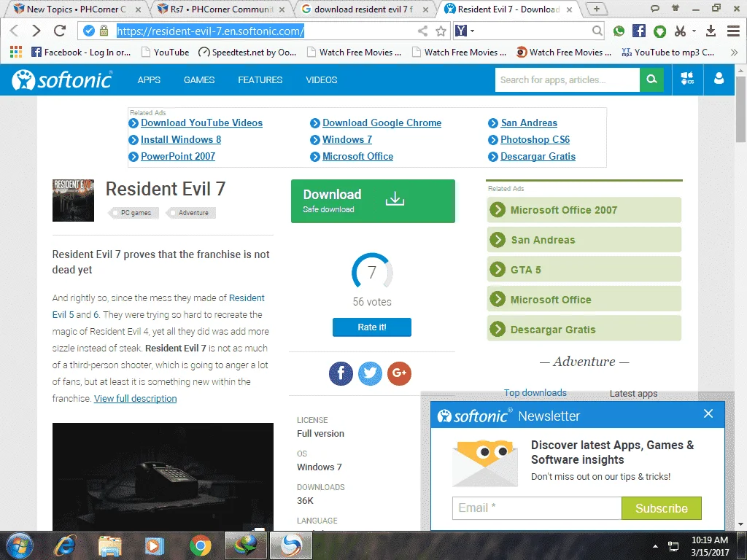The width and height of the screenshot is (747, 560).
Task: Open the FEATURES menu
Action: pyautogui.click(x=260, y=80)
